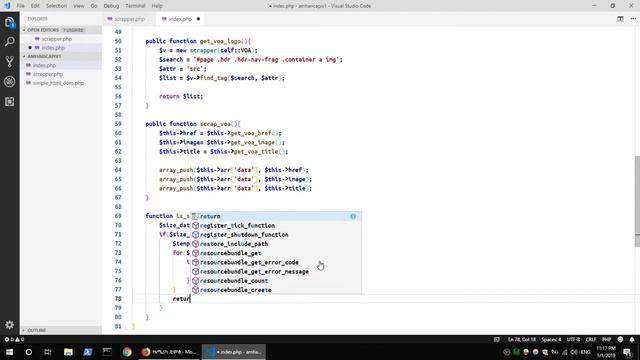Open the Edit menu

35,6
